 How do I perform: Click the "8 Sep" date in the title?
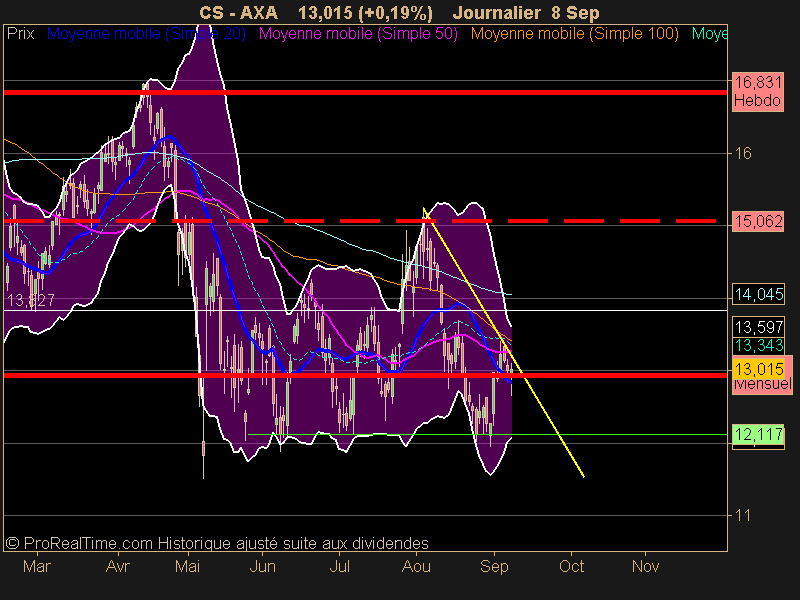[x=575, y=13]
